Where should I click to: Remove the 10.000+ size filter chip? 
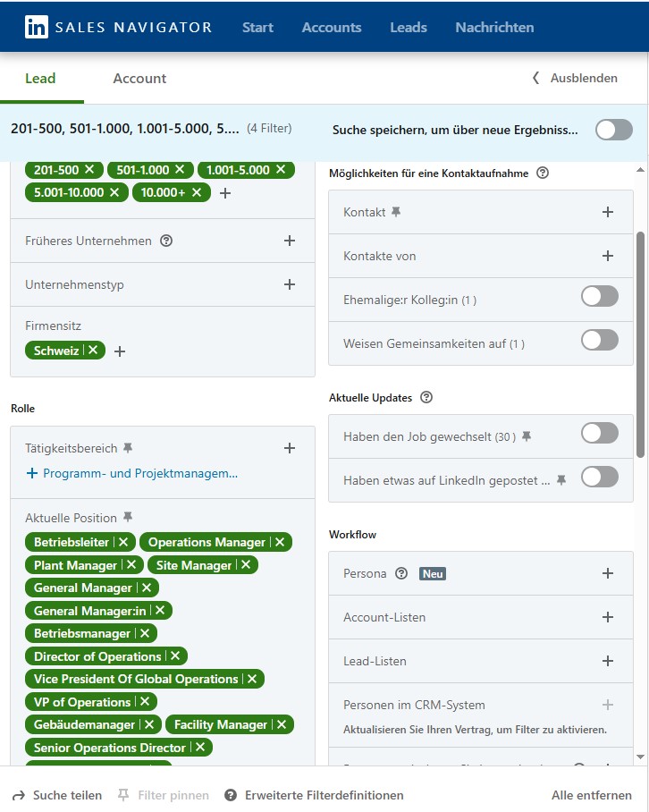point(197,192)
